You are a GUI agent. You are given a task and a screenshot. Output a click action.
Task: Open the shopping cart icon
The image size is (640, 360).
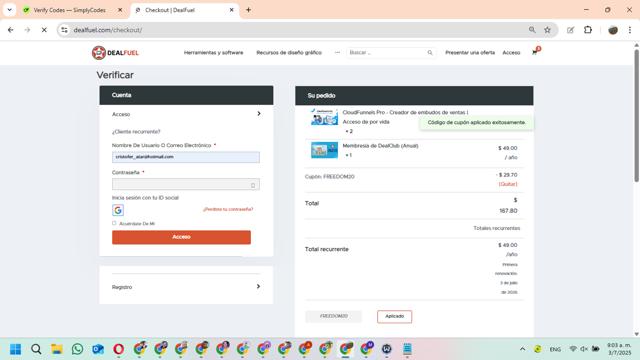(x=535, y=52)
